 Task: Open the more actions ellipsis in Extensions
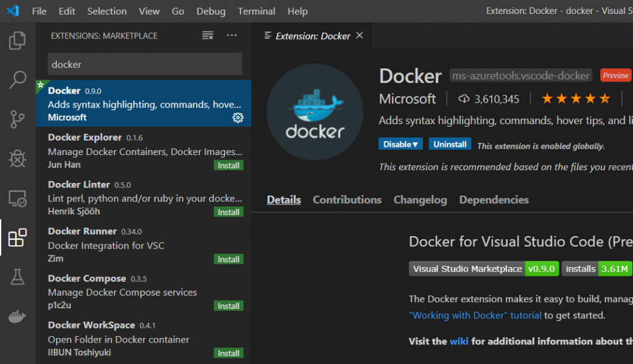tap(232, 35)
